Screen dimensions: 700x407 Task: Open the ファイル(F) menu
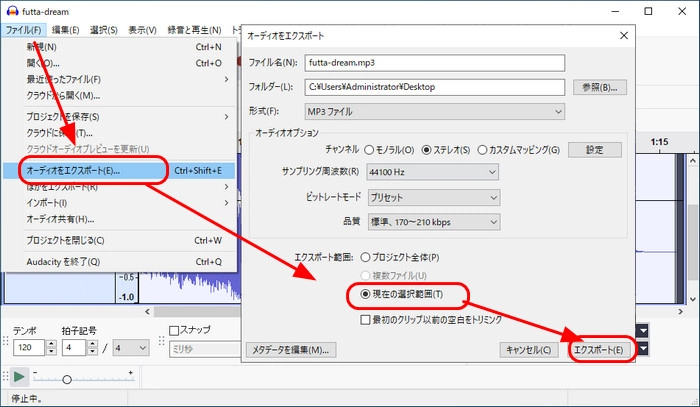(24, 30)
